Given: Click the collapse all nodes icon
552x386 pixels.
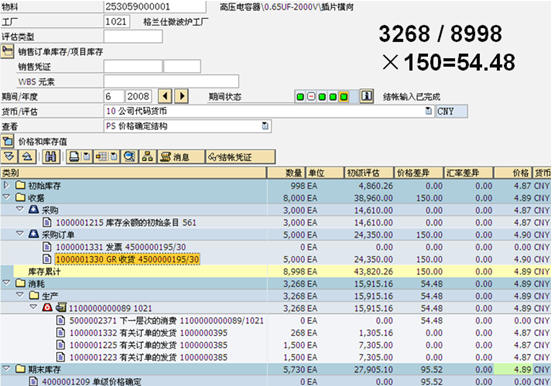Looking at the screenshot, I should [27, 156].
